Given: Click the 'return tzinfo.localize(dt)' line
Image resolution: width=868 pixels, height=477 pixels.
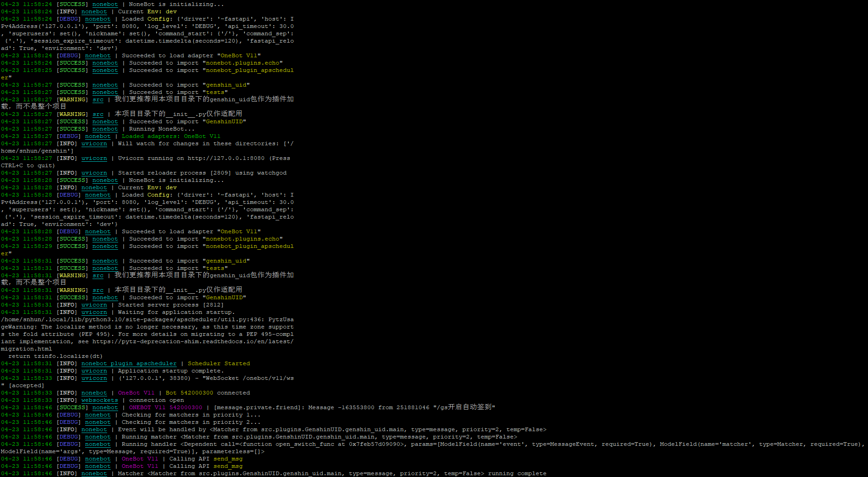Looking at the screenshot, I should (55, 356).
